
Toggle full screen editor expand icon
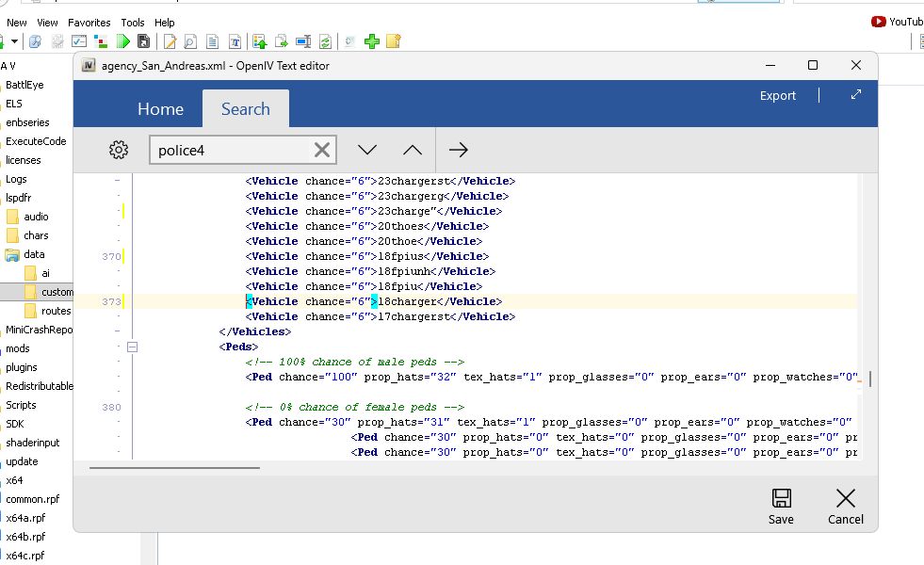tap(855, 95)
